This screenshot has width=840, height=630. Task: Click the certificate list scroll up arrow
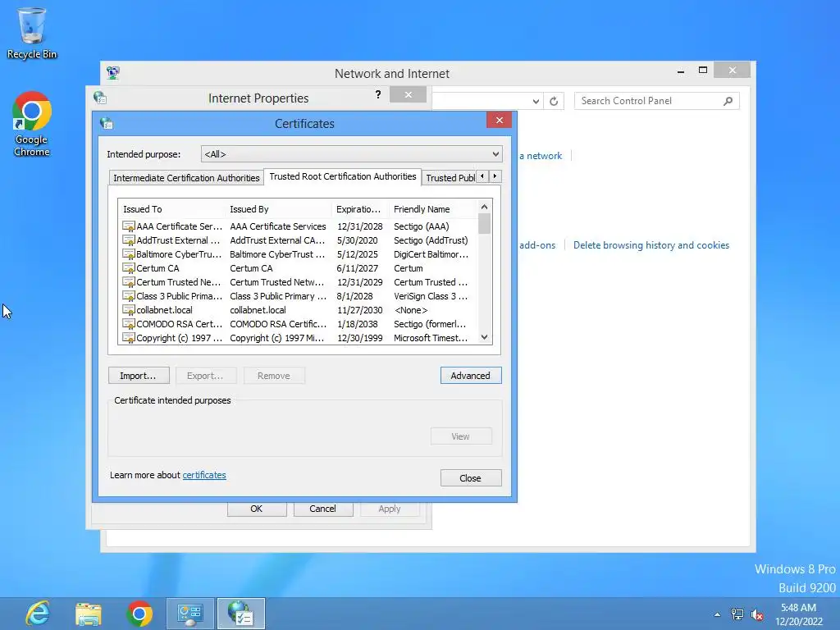click(484, 207)
